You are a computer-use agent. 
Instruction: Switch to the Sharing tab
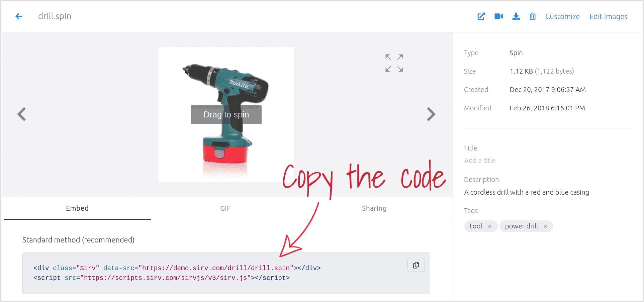click(x=374, y=208)
